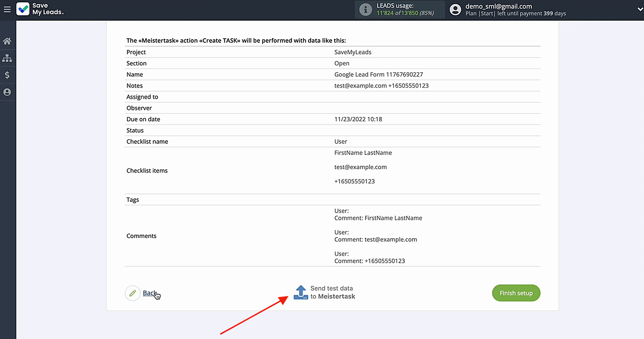This screenshot has width=644, height=339.
Task: Select checklist item FirstName LastName
Action: pos(363,153)
